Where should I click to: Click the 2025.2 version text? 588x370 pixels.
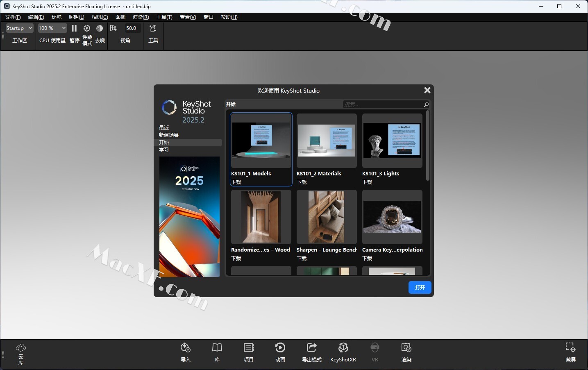(x=193, y=120)
